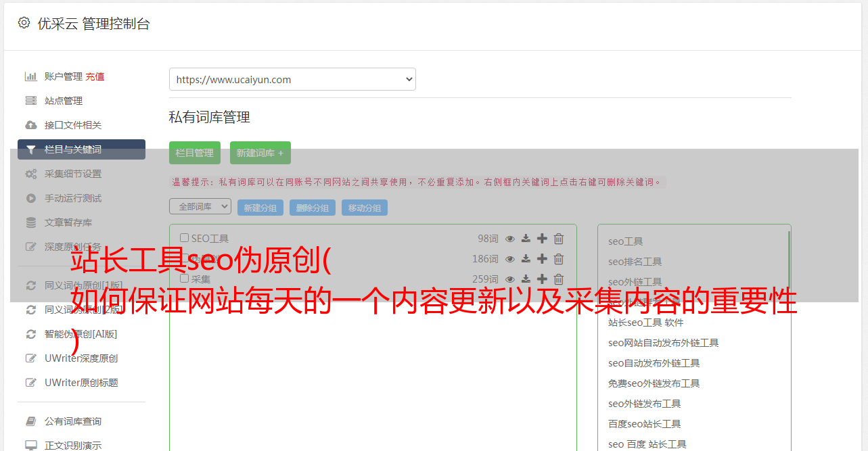Select the keyword seo排名工具
Screen dimensions: 868x451
pyautogui.click(x=635, y=262)
